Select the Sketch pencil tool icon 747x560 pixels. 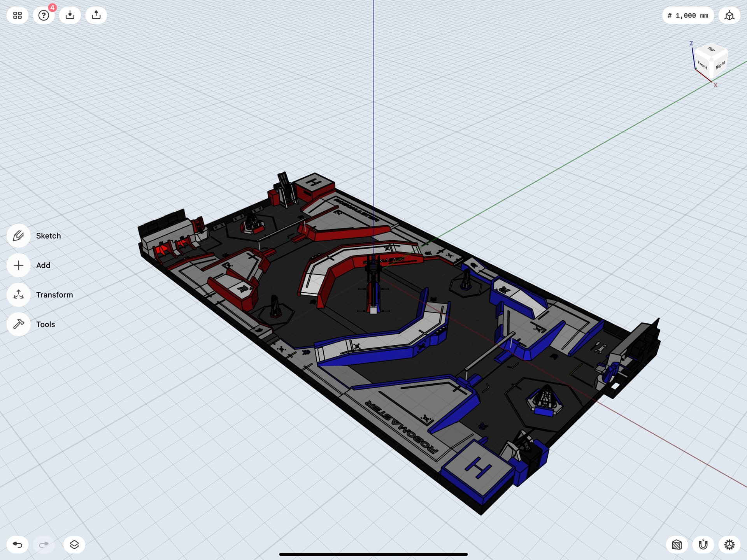pos(19,236)
